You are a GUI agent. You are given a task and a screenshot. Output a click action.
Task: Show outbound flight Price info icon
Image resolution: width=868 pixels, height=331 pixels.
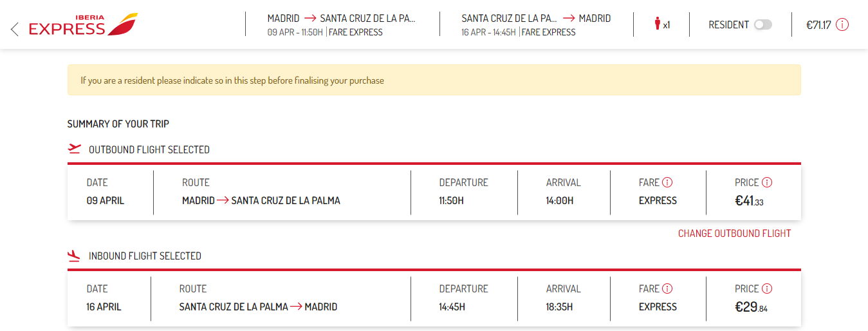click(x=767, y=182)
